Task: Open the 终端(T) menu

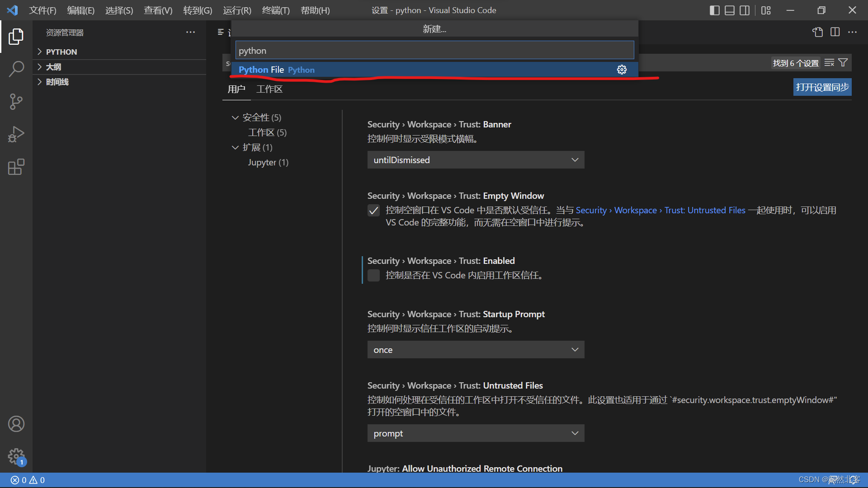Action: point(275,10)
